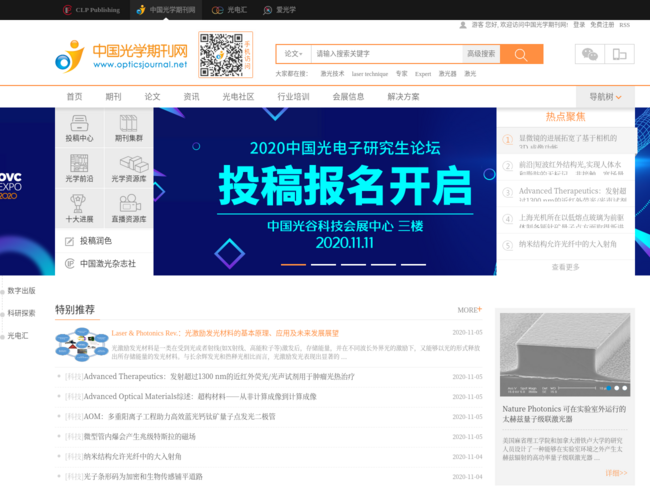
Task: Click the 投稿润色 edit icon
Action: coord(70,241)
